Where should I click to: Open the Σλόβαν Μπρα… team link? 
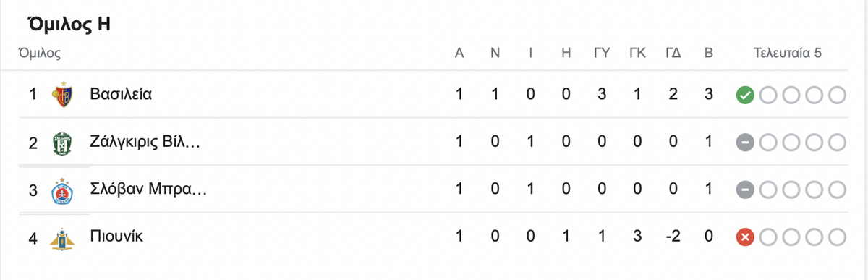[148, 190]
